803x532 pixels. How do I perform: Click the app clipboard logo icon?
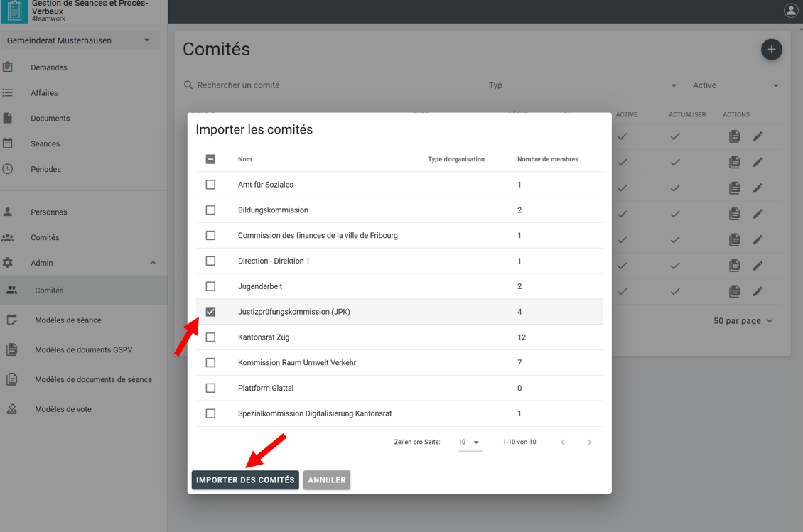tap(14, 11)
